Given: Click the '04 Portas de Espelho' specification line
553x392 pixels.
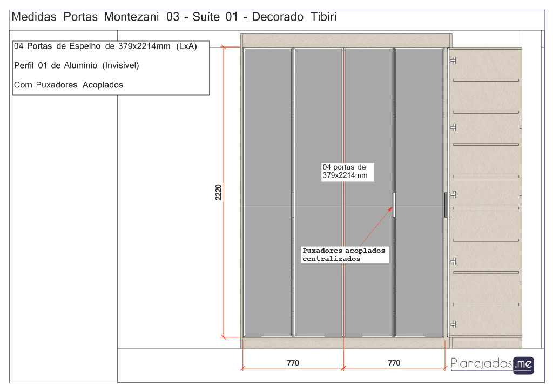Looking at the screenshot, I should point(105,46).
